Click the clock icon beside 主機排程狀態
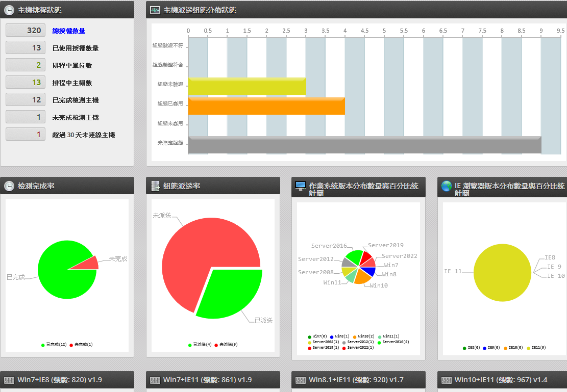Screen dimensions: 567x392 click(9, 10)
